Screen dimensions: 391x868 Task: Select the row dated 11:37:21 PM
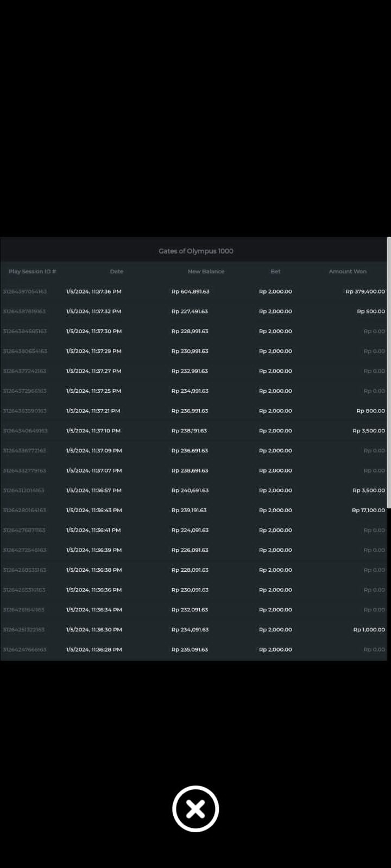click(x=93, y=411)
